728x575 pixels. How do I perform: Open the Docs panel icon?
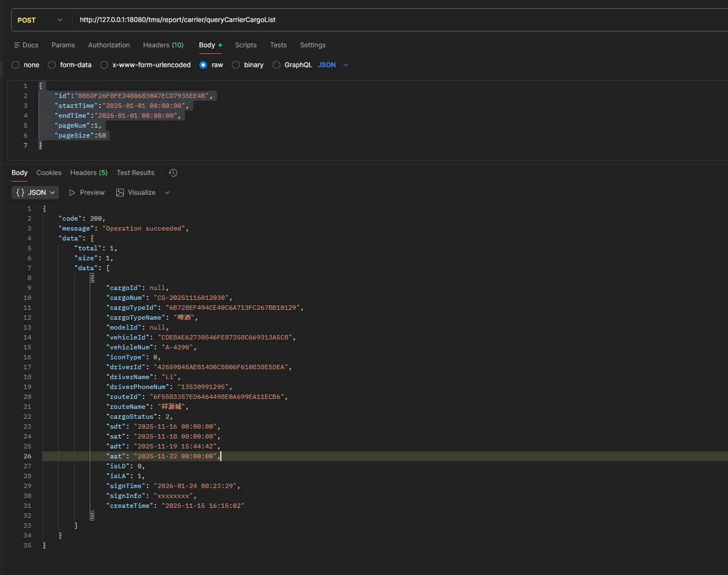[x=17, y=45]
